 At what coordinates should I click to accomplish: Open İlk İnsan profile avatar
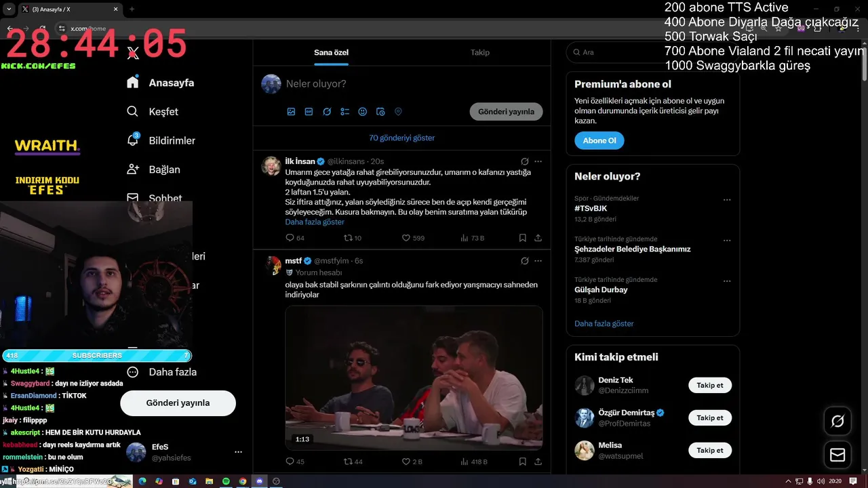pos(272,166)
